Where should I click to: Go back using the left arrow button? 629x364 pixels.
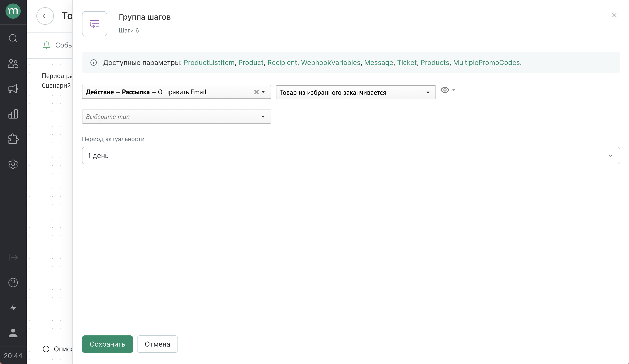[x=45, y=16]
